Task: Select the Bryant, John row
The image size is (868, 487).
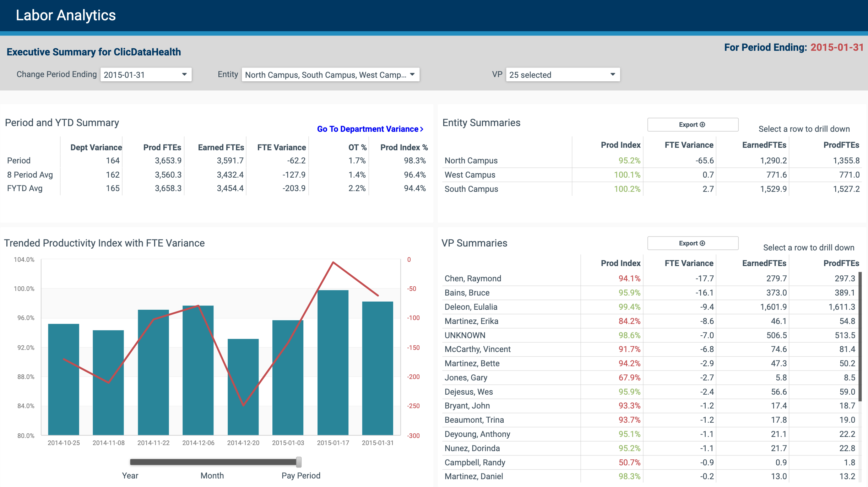Action: click(x=650, y=406)
